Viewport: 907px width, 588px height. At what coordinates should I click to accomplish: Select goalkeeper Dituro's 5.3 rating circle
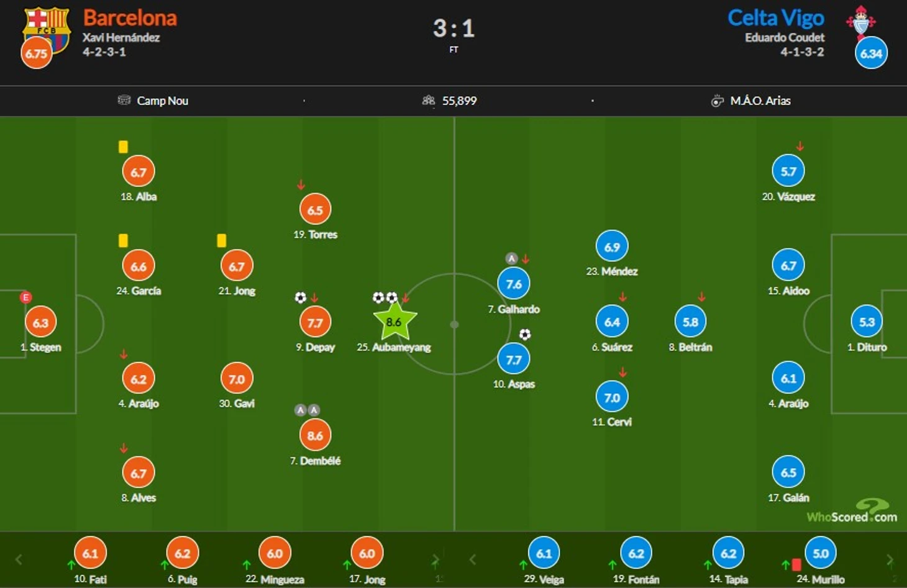tap(867, 322)
